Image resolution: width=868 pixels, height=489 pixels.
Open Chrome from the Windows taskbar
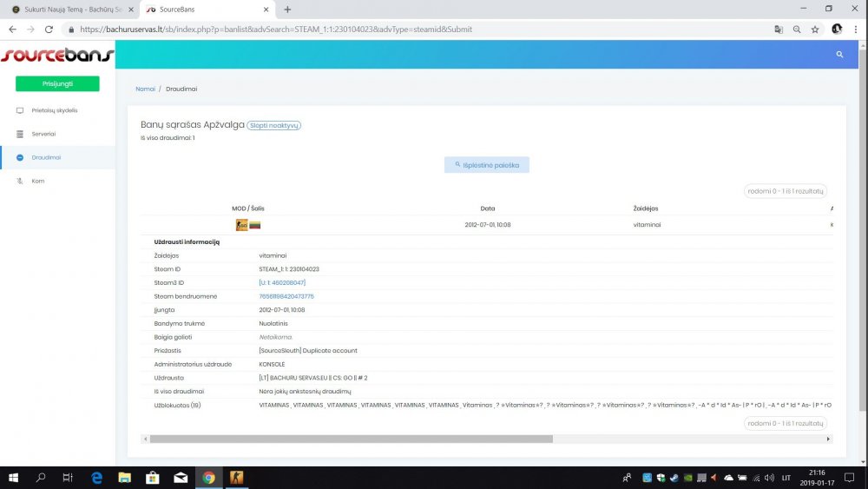click(208, 477)
